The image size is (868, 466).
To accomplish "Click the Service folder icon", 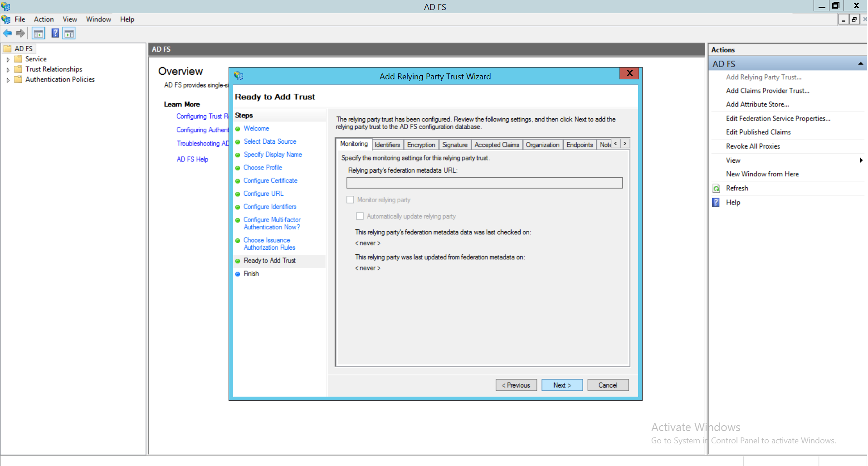I will (x=18, y=58).
